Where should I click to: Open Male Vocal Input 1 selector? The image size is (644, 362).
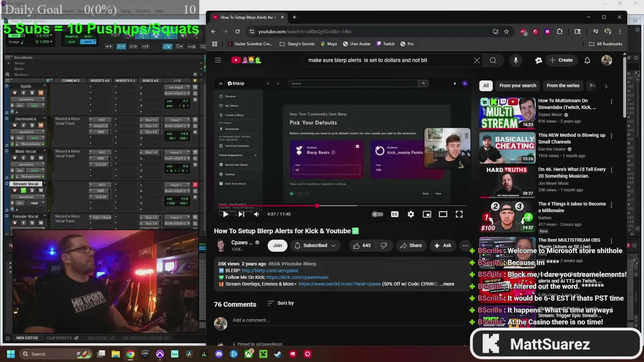coord(177,152)
